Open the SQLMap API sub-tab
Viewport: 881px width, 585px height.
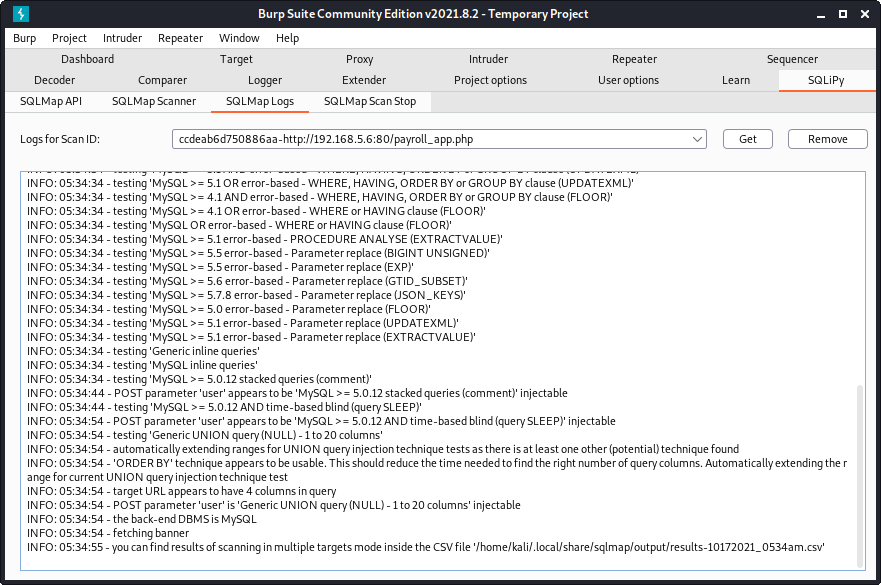click(51, 101)
